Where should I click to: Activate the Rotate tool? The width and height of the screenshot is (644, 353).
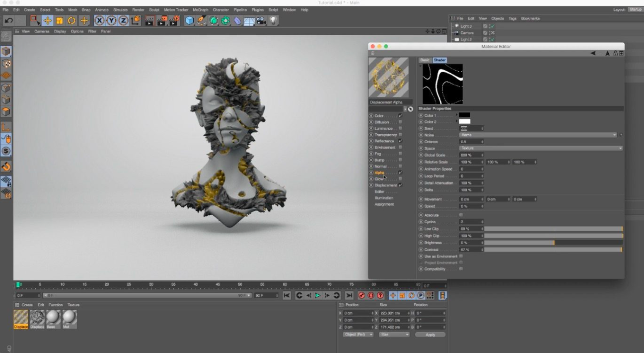[x=72, y=20]
